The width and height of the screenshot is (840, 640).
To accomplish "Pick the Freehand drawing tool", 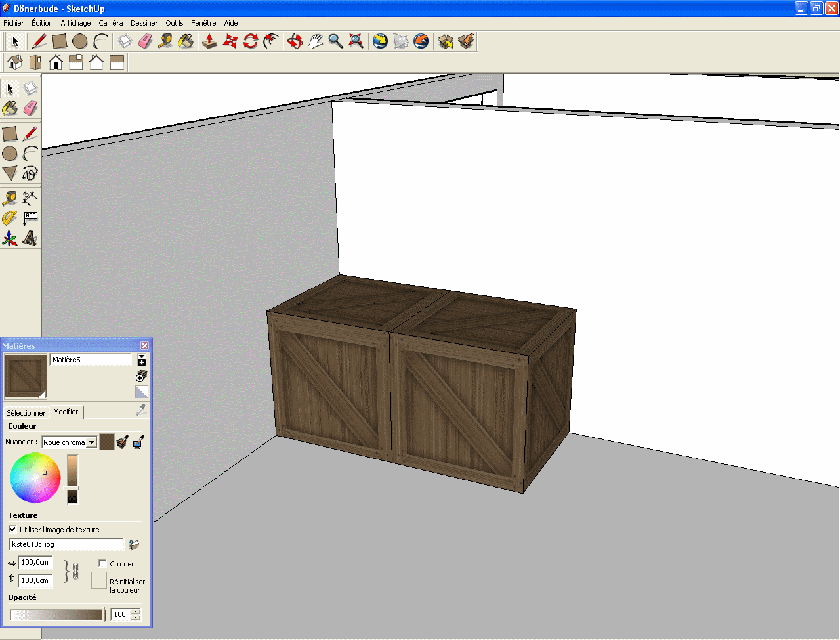I will [30, 173].
